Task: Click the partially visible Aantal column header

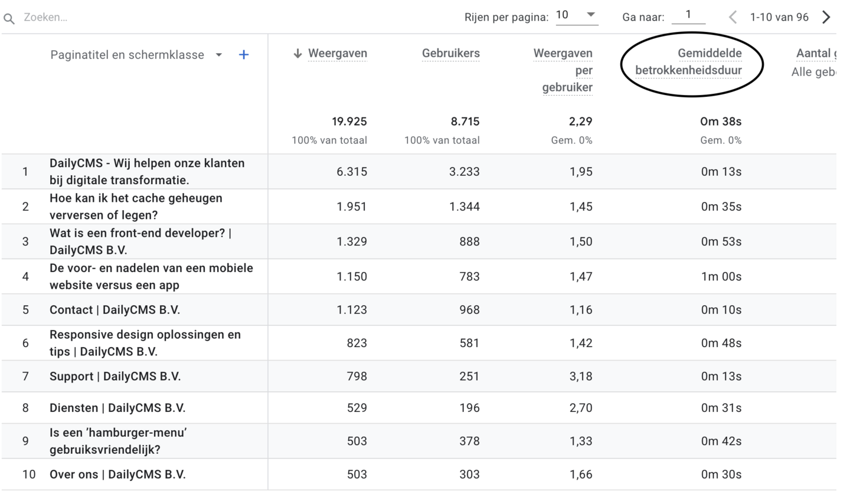Action: [x=815, y=54]
